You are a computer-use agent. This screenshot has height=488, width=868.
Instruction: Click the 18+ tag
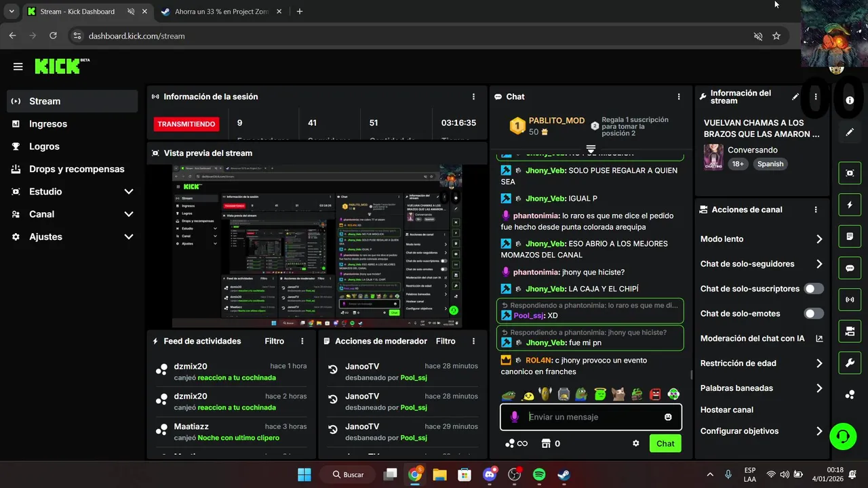738,164
